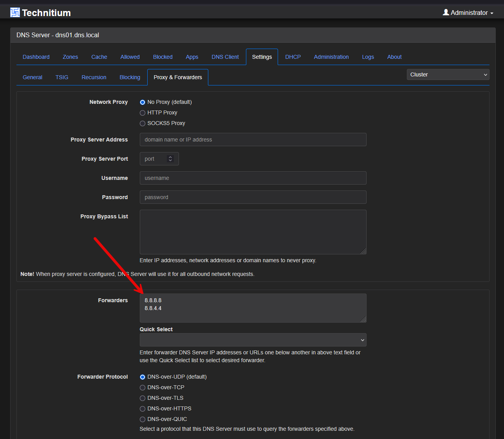The height and width of the screenshot is (439, 504).
Task: Focus the proxy Username field
Action: 253,178
